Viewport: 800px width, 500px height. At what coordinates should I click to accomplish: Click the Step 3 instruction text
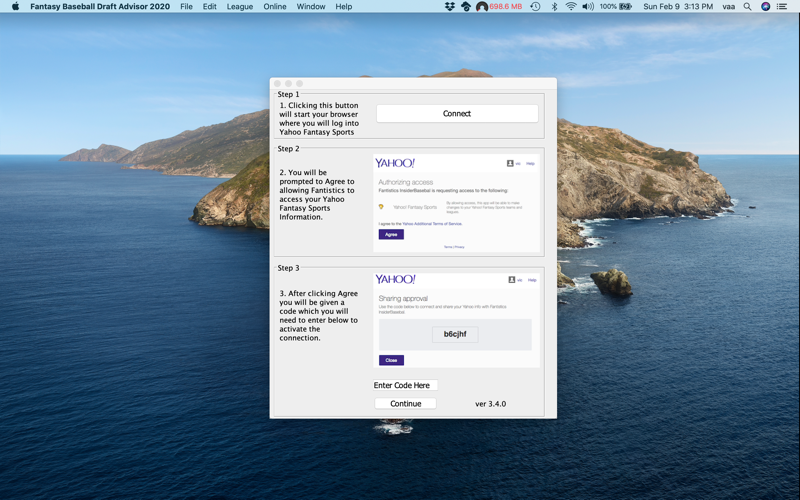pyautogui.click(x=318, y=315)
